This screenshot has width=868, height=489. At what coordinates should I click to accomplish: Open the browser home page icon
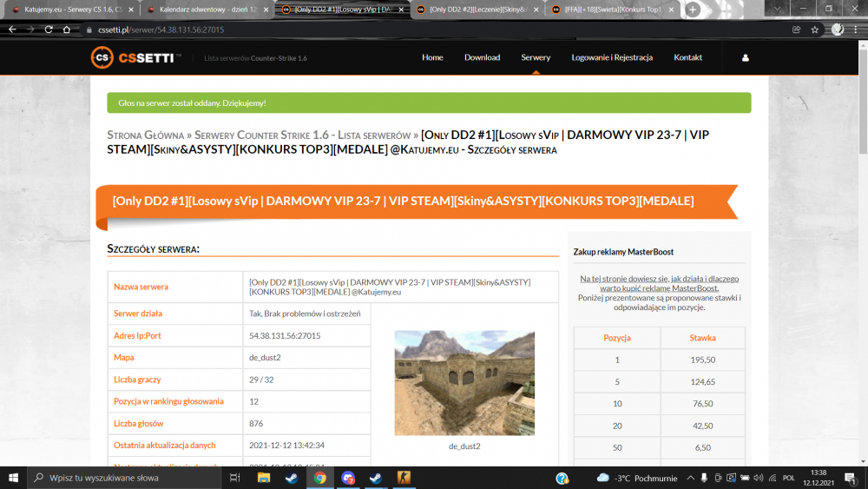click(67, 30)
